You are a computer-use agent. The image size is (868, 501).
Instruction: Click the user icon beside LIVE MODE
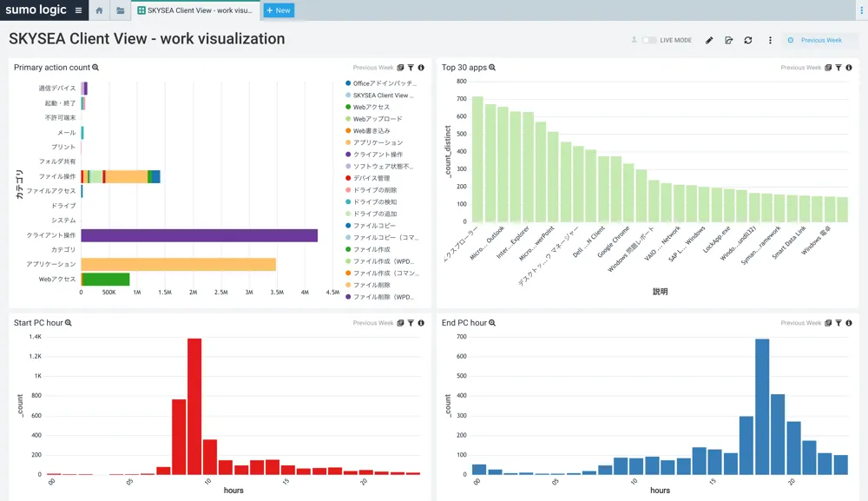click(x=634, y=40)
